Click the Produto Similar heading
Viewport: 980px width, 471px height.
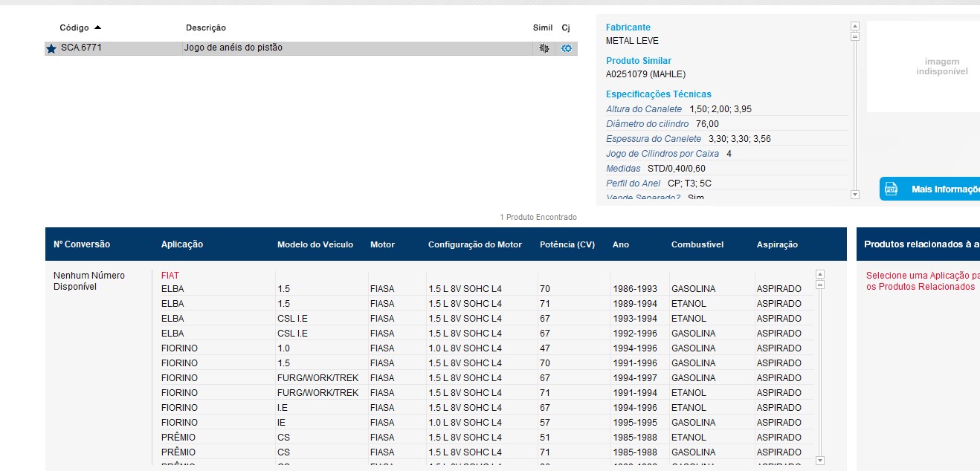point(639,61)
